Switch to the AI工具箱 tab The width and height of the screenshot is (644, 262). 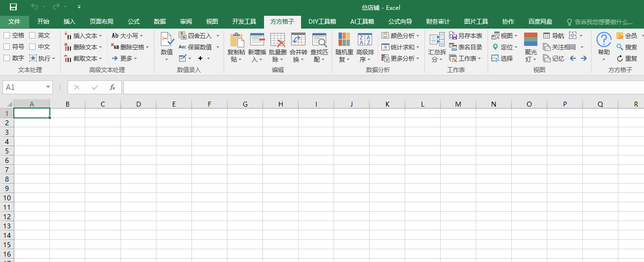point(362,22)
